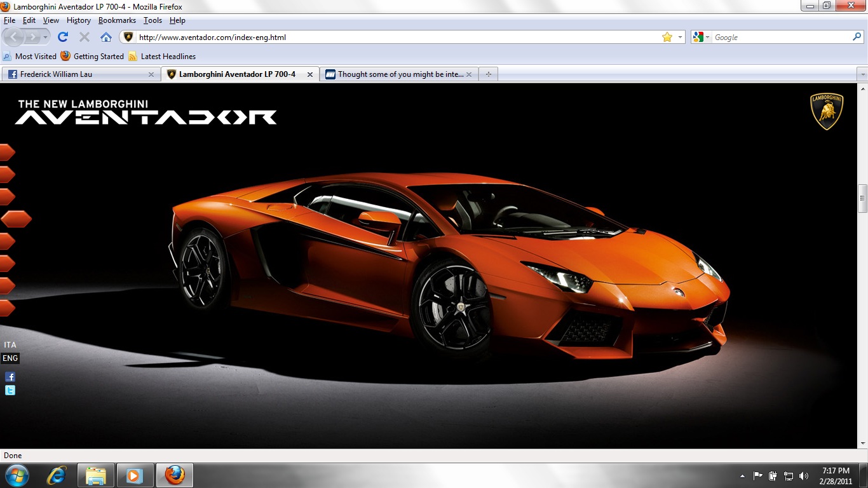The height and width of the screenshot is (488, 868).
Task: Select the Lamborghini Aventador LP 700-4 tab
Action: pyautogui.click(x=240, y=74)
